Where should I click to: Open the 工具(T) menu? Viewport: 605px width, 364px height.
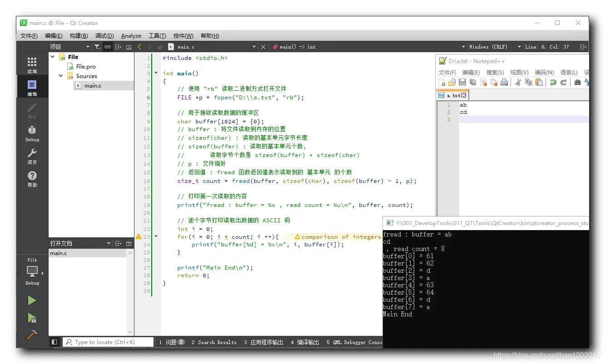click(x=157, y=36)
